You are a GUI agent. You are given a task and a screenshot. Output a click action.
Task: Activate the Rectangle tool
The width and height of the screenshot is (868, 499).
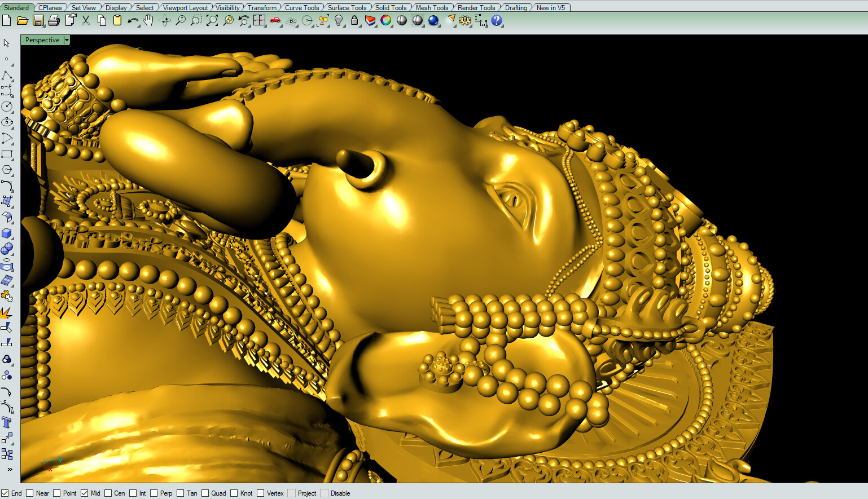(8, 153)
